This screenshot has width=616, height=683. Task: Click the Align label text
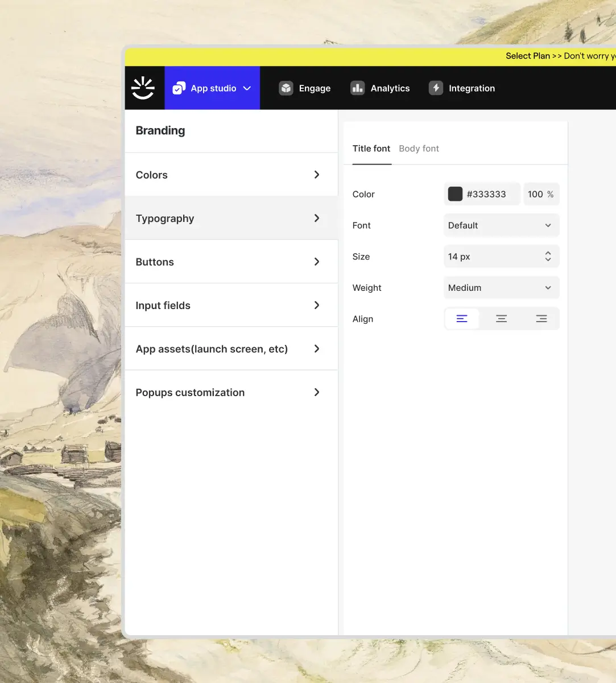click(363, 319)
